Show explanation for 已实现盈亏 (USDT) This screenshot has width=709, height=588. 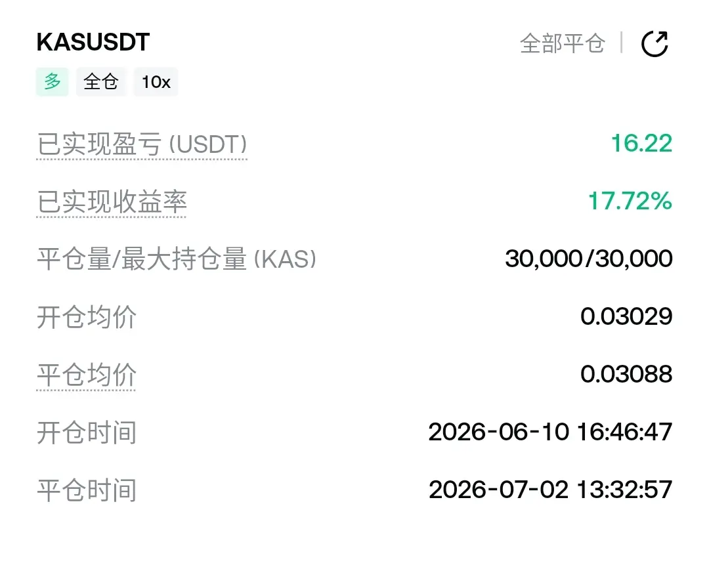pos(142,144)
